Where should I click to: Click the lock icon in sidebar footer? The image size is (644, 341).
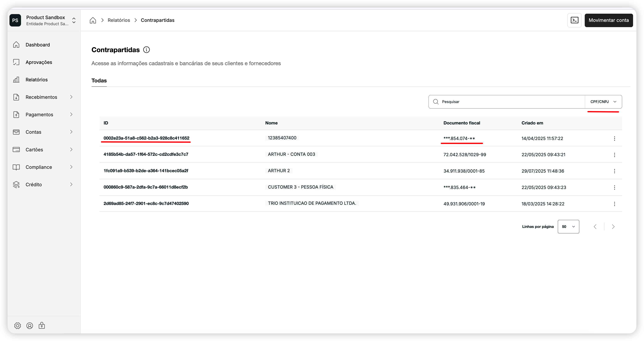pos(42,325)
